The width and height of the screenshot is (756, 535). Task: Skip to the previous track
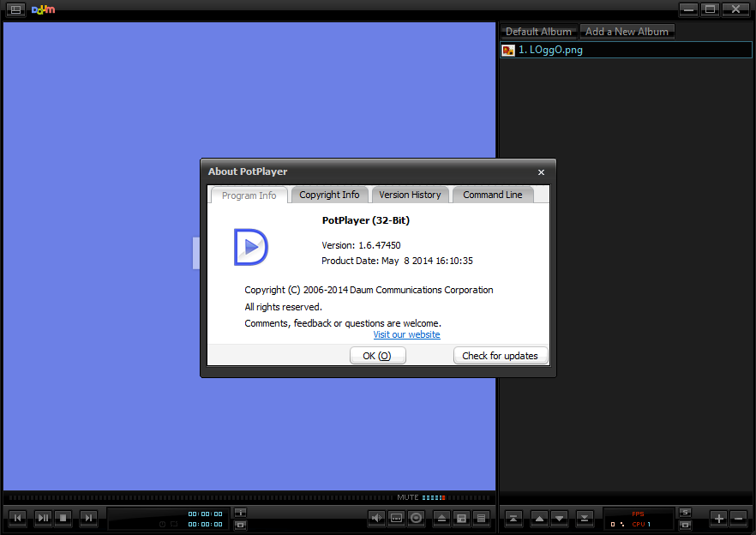[18, 518]
